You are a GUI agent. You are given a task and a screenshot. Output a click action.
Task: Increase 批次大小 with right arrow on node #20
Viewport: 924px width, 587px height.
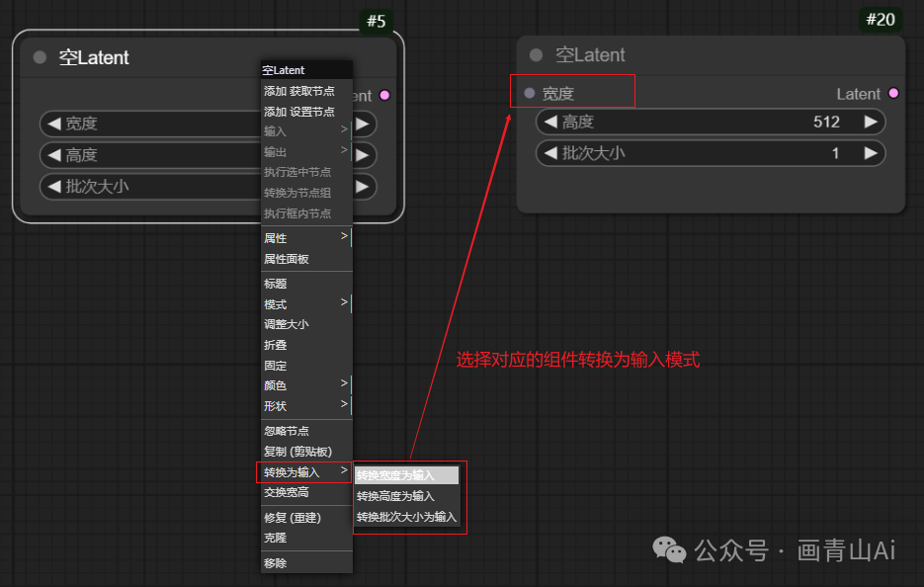pyautogui.click(x=871, y=153)
